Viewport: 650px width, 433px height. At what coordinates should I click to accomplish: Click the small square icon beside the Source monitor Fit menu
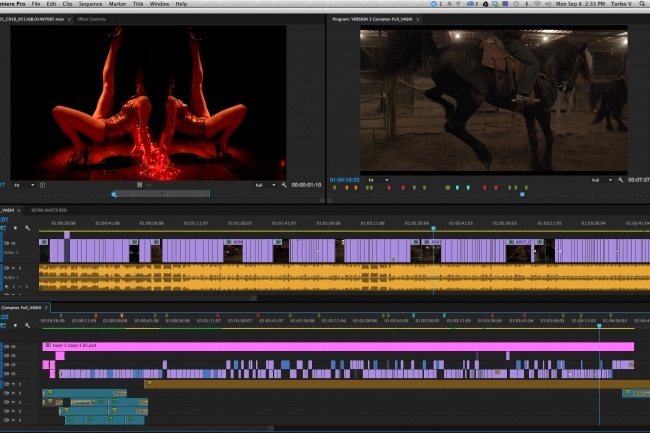42,185
